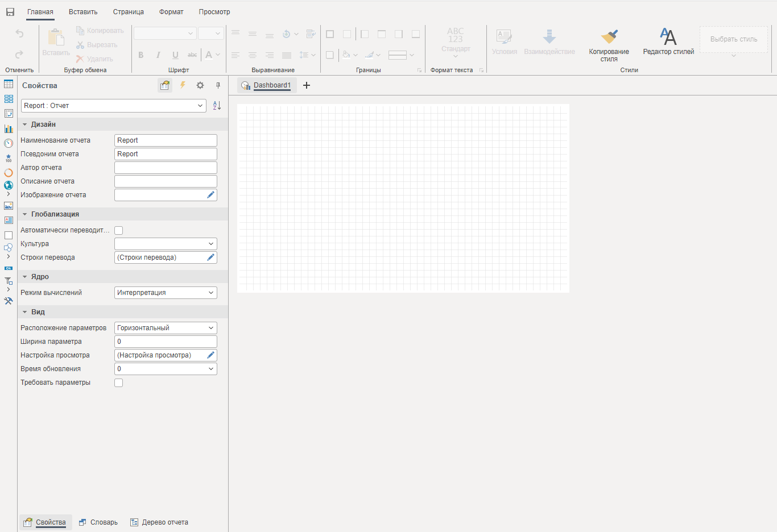Select the image element in left sidebar
The height and width of the screenshot is (532, 777).
pyautogui.click(x=9, y=206)
